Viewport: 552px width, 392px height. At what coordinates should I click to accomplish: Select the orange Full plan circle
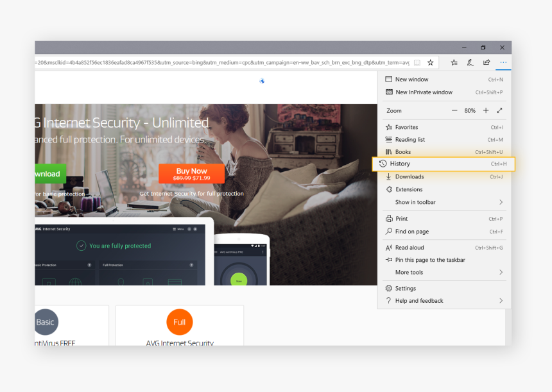179,322
